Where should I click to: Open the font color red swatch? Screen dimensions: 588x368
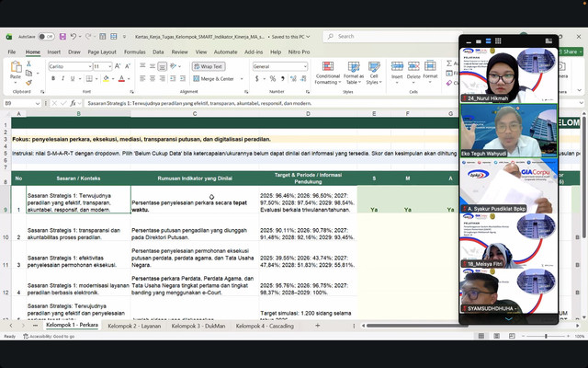(x=121, y=78)
